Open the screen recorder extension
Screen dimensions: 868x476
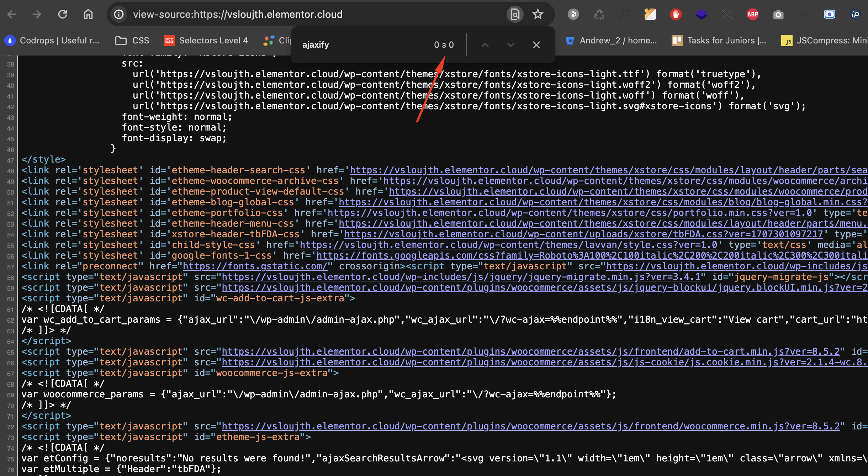829,14
